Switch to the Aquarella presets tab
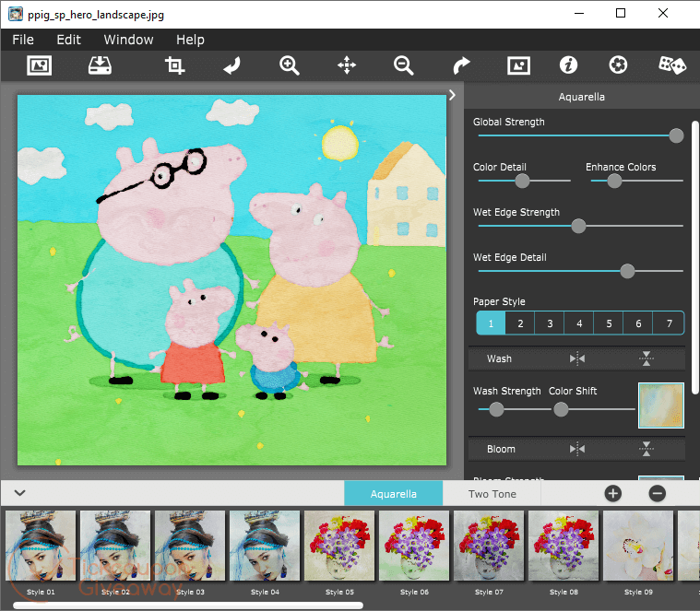This screenshot has width=700, height=611. 393,494
